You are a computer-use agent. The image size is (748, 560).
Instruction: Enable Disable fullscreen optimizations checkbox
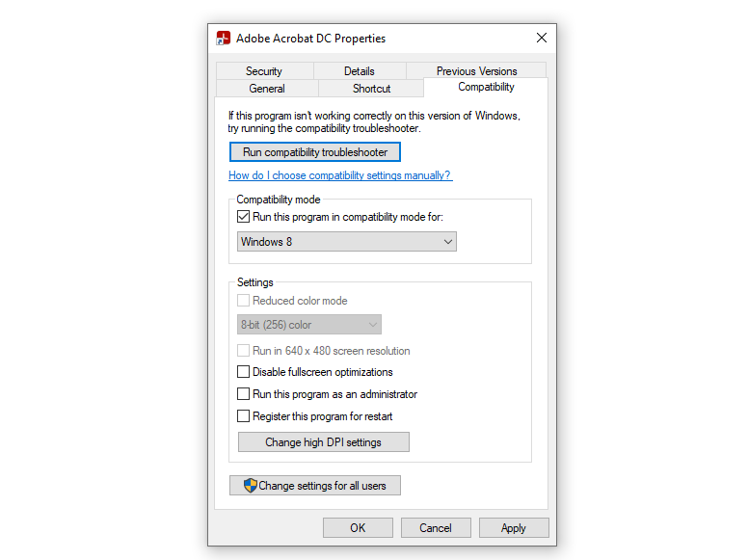click(x=243, y=372)
